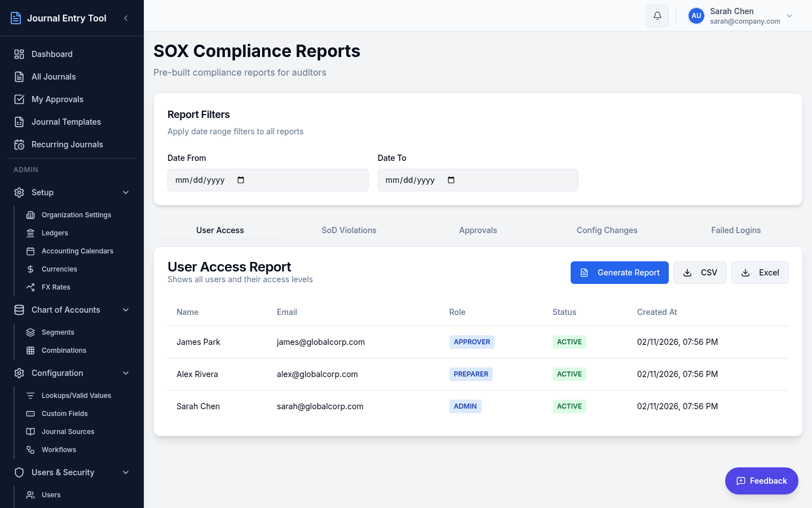Open FX Rates using its trend icon
The width and height of the screenshot is (812, 508).
30,287
